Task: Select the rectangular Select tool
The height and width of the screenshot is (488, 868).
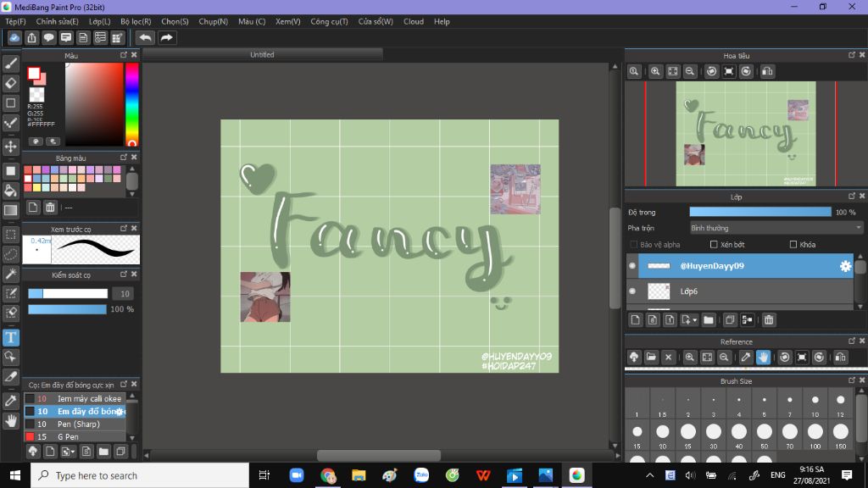Action: (10, 235)
